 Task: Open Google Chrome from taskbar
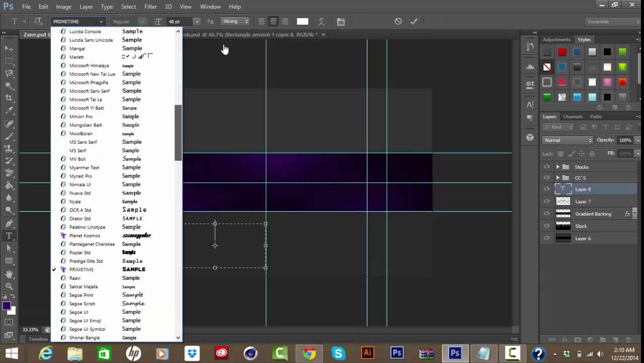click(x=309, y=353)
